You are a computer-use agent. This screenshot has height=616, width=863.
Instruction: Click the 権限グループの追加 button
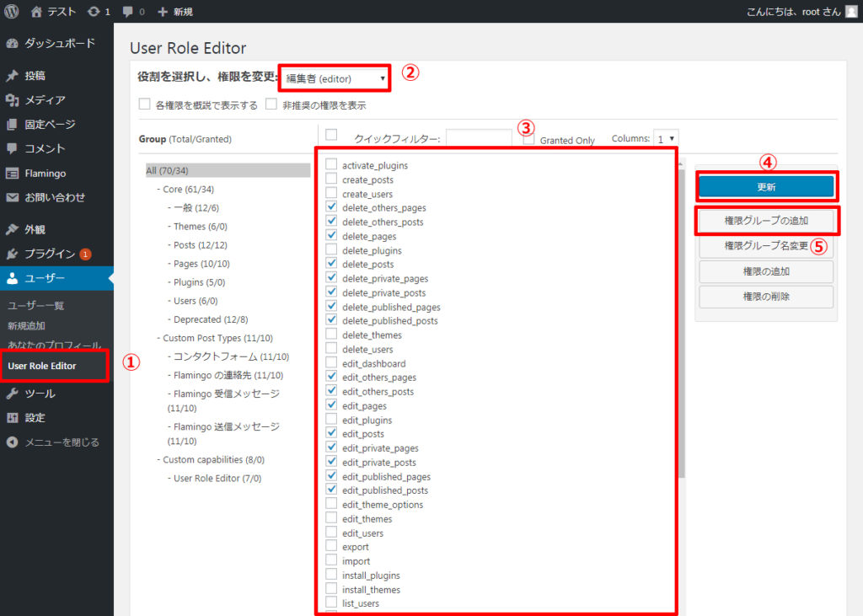pyautogui.click(x=765, y=221)
